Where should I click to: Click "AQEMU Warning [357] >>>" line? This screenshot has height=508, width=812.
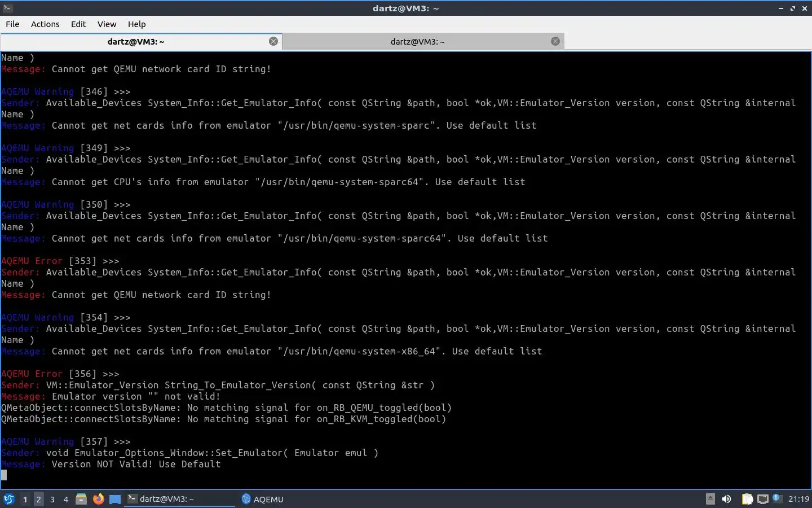click(x=66, y=441)
